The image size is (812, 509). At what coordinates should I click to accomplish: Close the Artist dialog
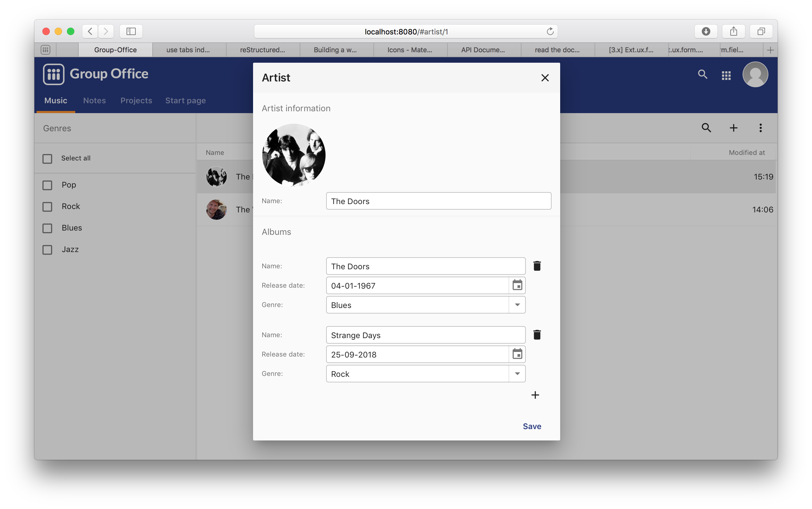click(x=545, y=78)
